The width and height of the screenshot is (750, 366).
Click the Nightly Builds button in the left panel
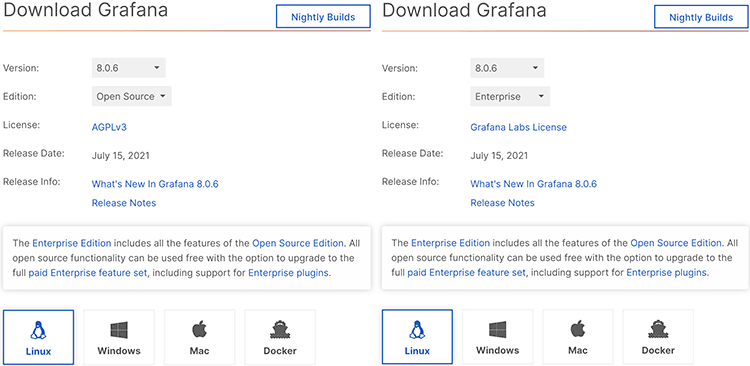pyautogui.click(x=323, y=18)
